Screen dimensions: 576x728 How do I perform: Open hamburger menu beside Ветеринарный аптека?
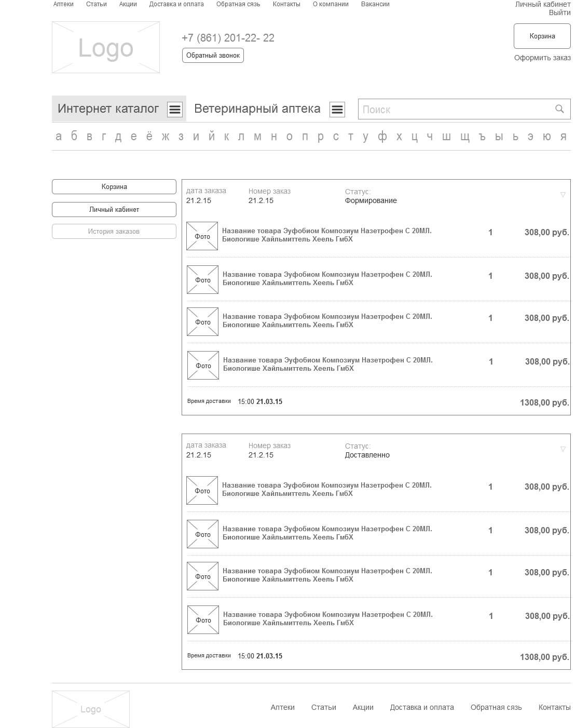click(x=337, y=109)
